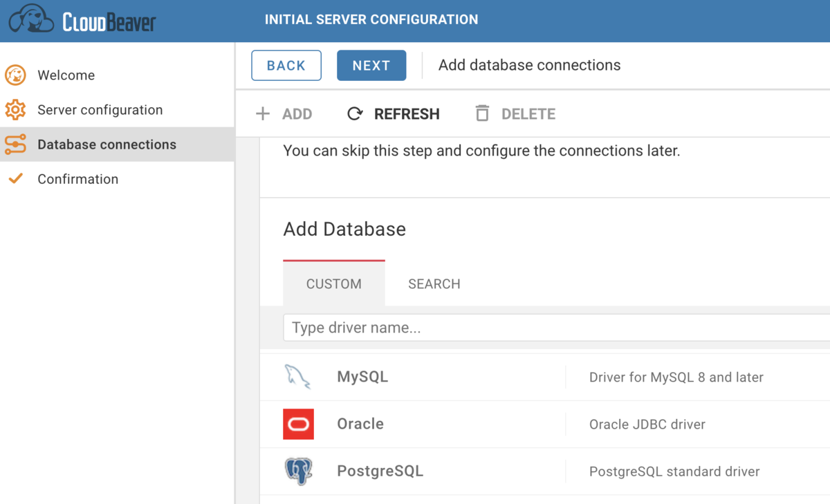Image resolution: width=830 pixels, height=504 pixels.
Task: Go back with the BACK button
Action: (x=286, y=66)
